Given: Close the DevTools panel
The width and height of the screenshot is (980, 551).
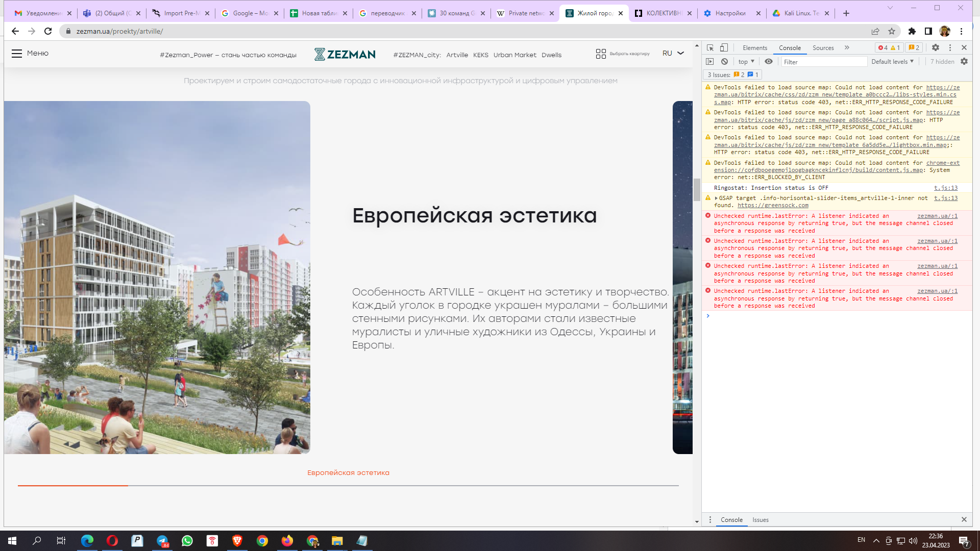Looking at the screenshot, I should coord(964,47).
